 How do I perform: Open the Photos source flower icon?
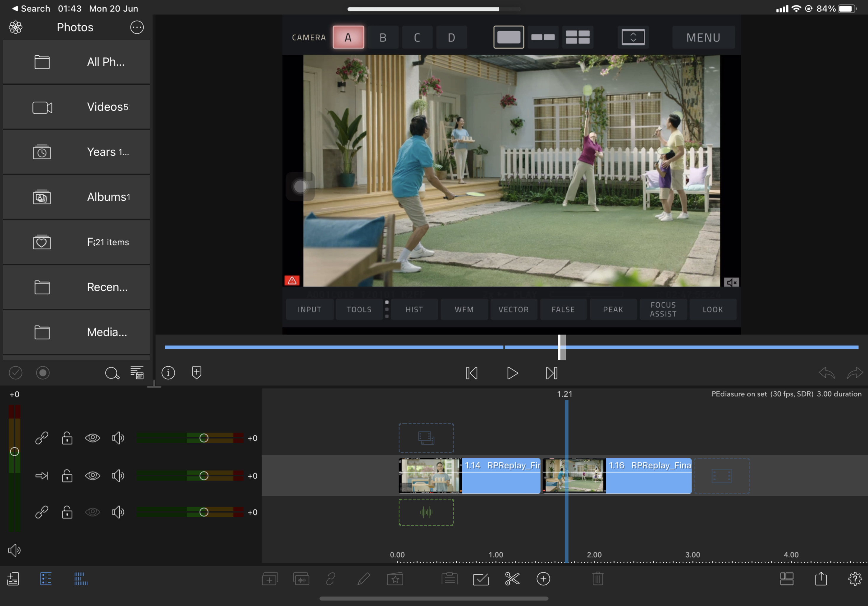point(16,27)
